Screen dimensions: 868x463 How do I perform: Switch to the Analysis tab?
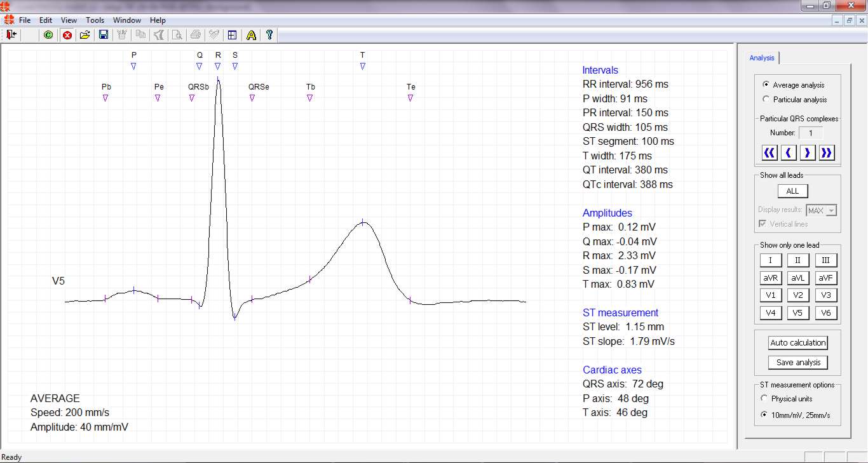click(x=761, y=58)
